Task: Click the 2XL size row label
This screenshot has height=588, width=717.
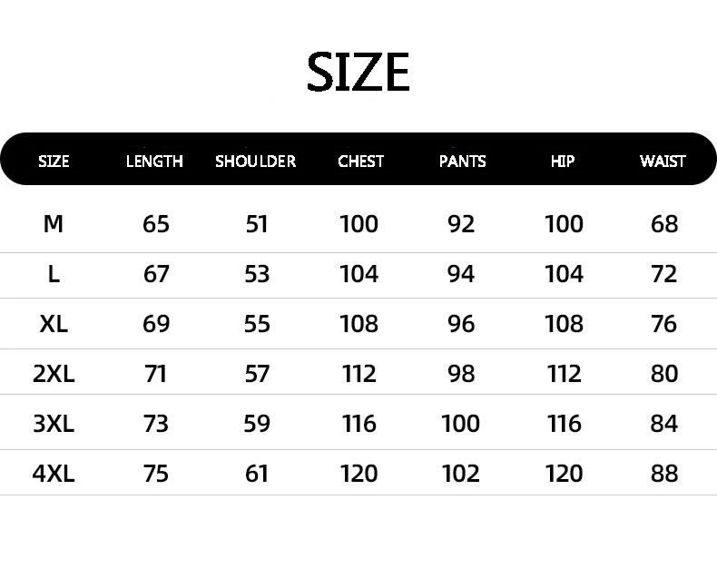Action: tap(54, 373)
